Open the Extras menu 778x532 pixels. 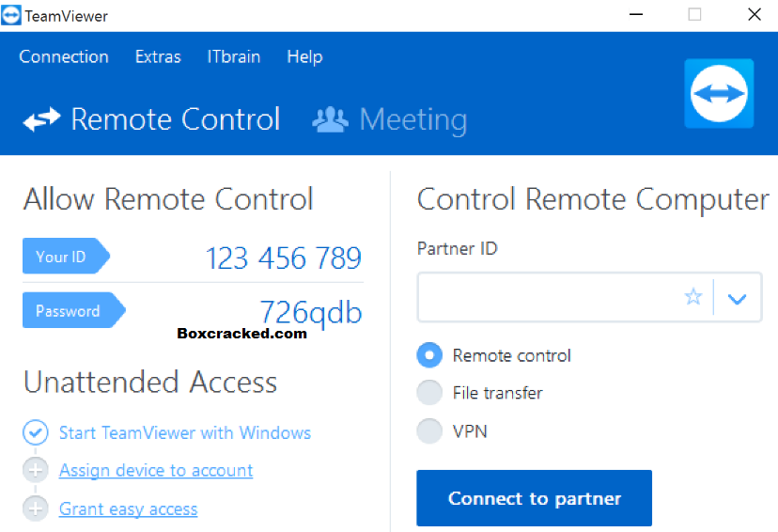(158, 56)
